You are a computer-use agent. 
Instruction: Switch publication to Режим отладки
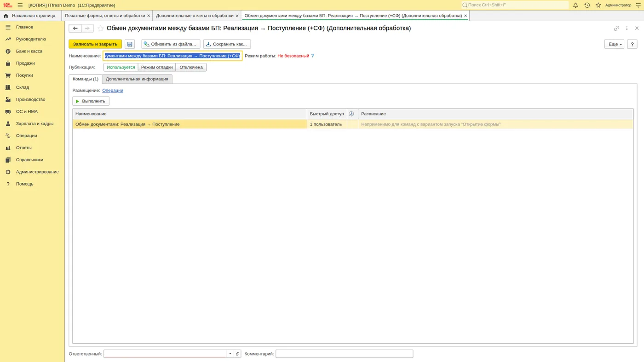[x=157, y=67]
